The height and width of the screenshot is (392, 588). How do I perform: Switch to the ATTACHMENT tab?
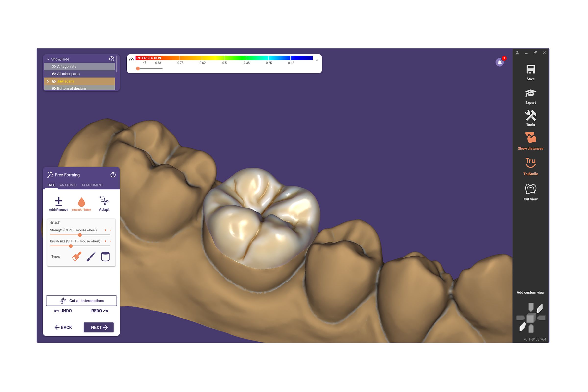click(92, 185)
